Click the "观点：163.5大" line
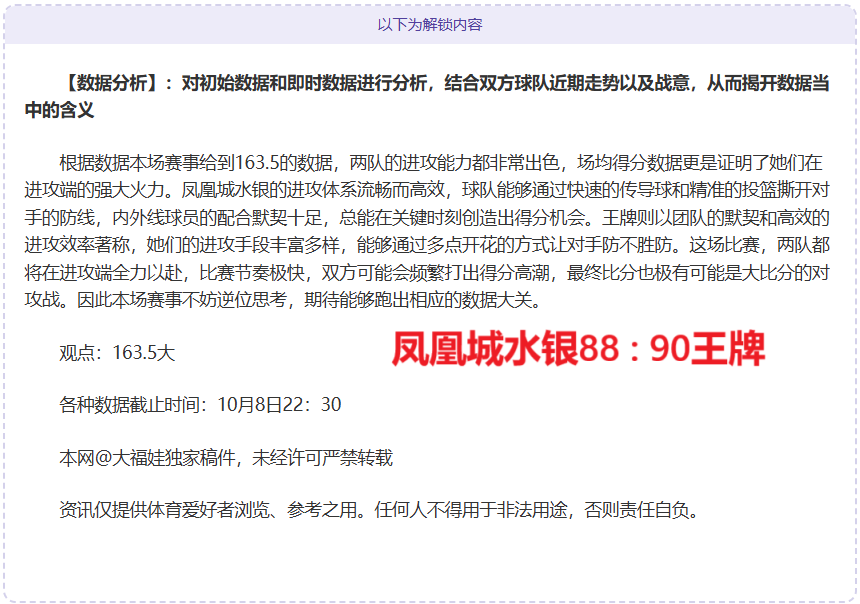860x604 pixels. [117, 353]
